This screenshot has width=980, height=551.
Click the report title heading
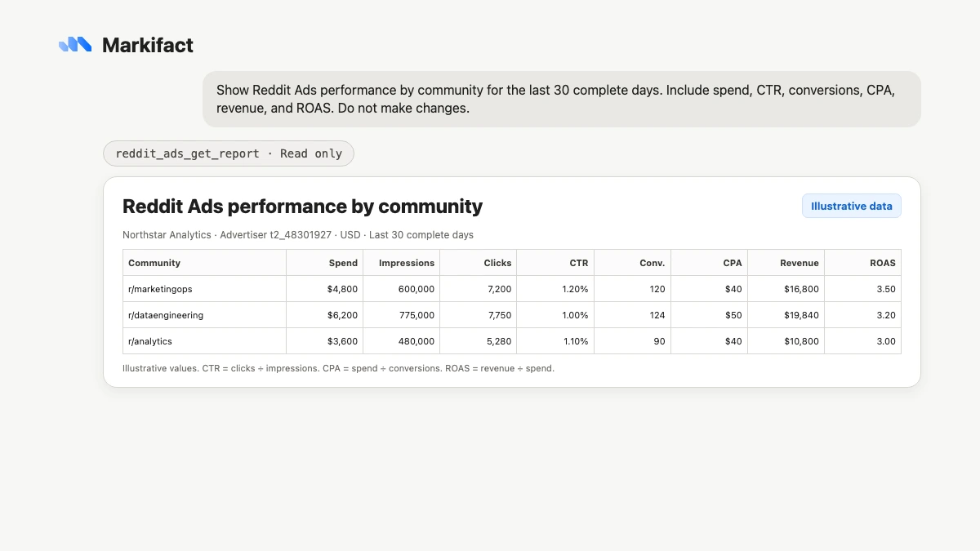point(302,207)
